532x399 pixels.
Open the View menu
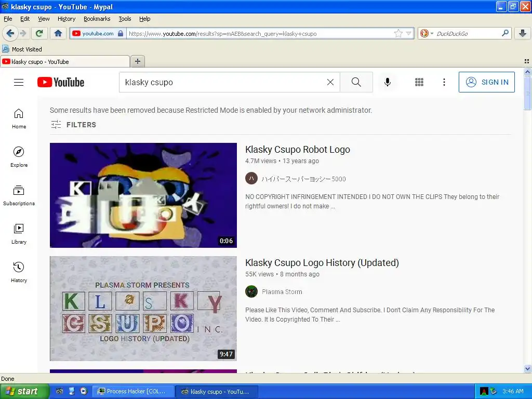click(44, 19)
